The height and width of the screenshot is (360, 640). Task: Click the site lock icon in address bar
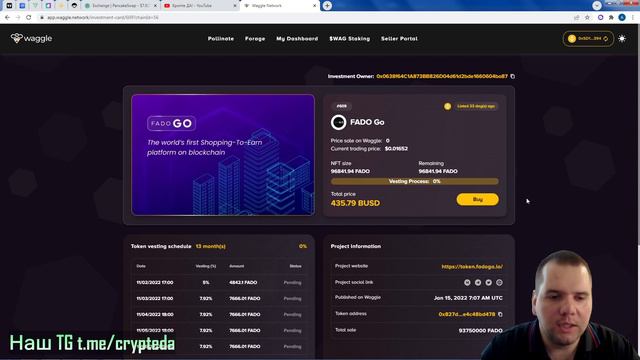(x=42, y=18)
